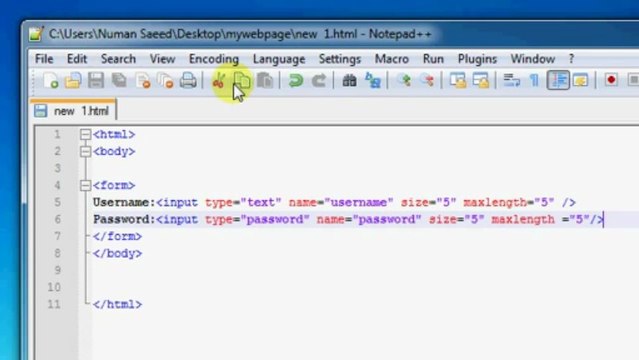Print the document with printer icon
This screenshot has height=360, width=639.
[x=188, y=80]
